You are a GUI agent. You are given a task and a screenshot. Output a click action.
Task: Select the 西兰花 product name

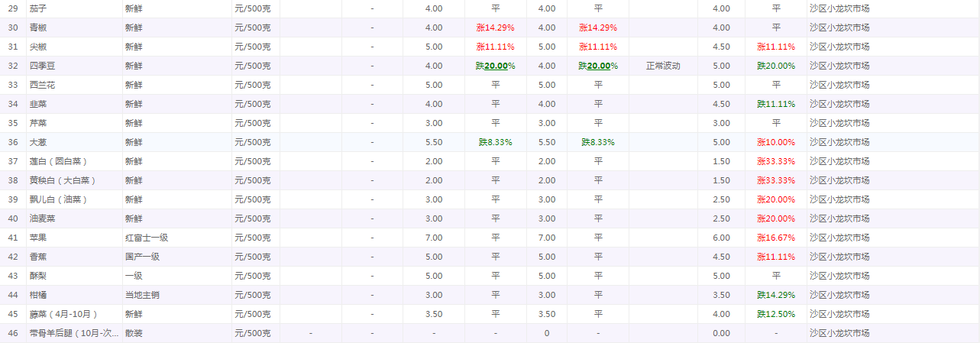pos(43,85)
